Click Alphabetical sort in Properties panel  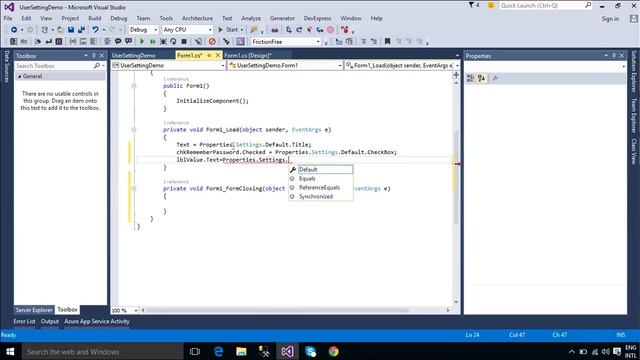(x=482, y=78)
